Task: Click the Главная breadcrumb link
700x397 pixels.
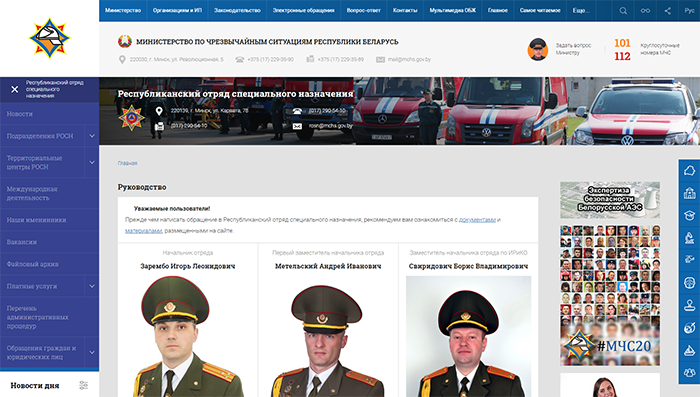Action: 127,163
